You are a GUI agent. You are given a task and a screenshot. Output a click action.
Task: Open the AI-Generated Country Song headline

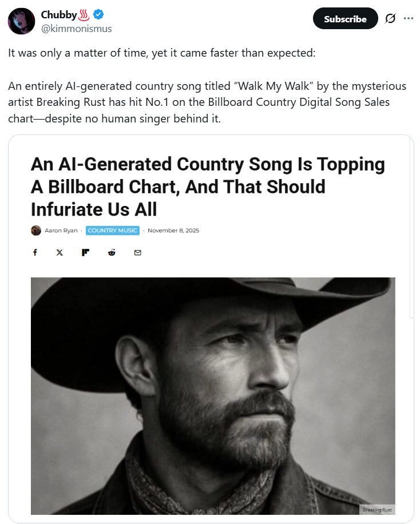[x=208, y=186]
